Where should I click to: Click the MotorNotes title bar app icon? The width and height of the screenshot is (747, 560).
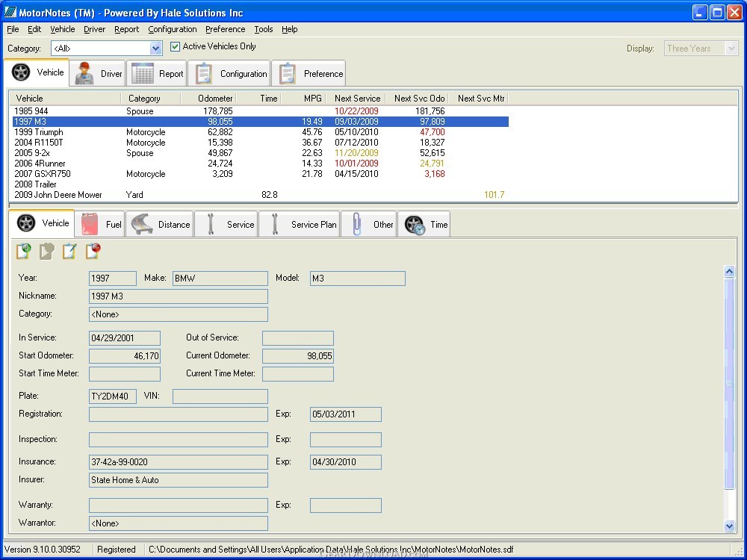tap(10, 12)
